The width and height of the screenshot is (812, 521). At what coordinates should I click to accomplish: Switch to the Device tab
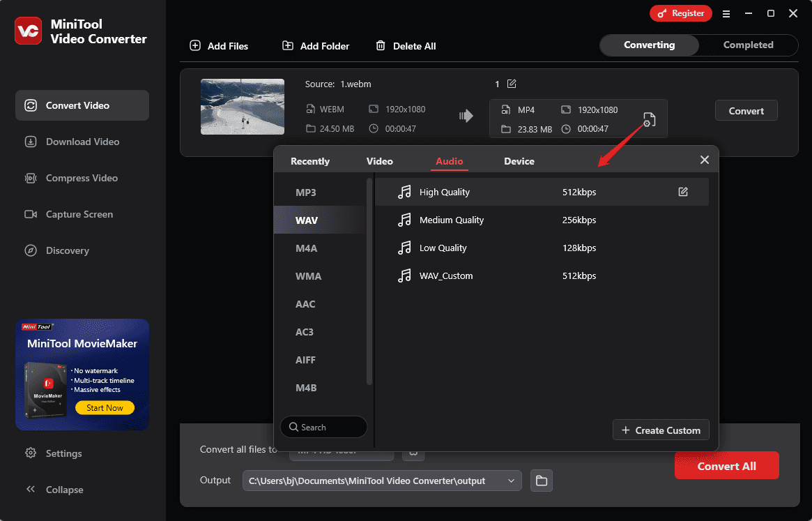pos(519,161)
